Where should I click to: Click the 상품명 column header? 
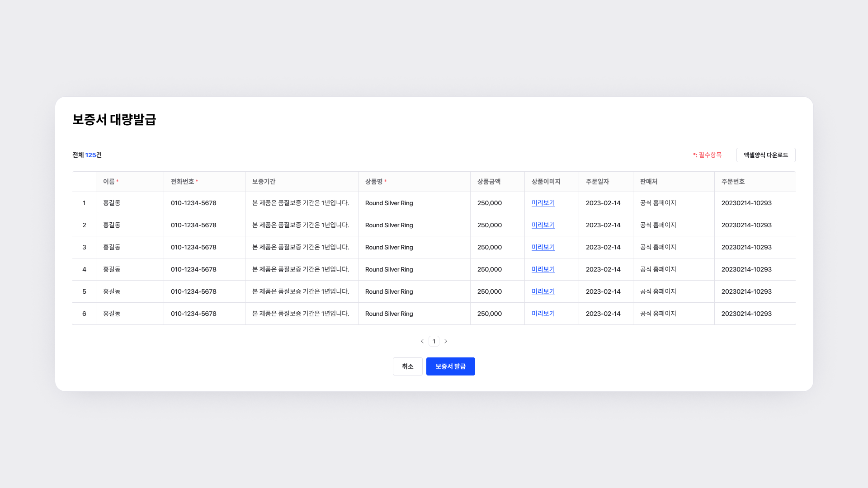[x=374, y=182]
